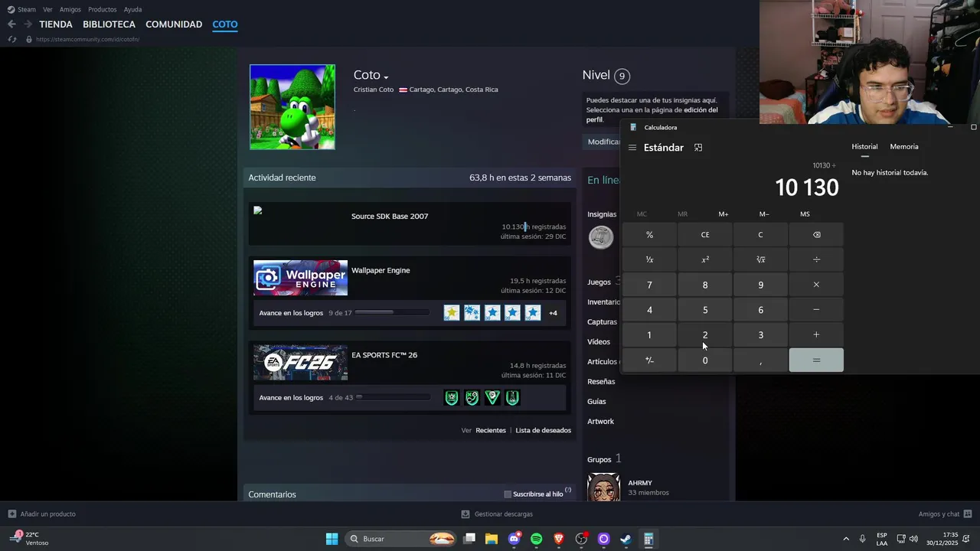Image resolution: width=980 pixels, height=551 pixels.
Task: Click the Yoshi profile avatar
Action: click(x=292, y=107)
